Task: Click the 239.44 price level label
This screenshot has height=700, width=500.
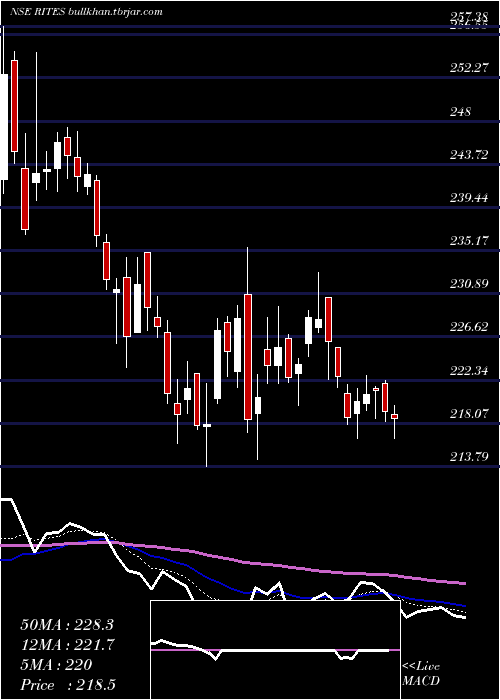Action: [469, 198]
